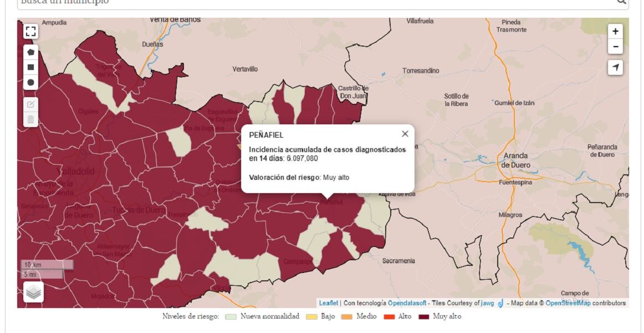Open the Leaflet attribution link

(x=329, y=303)
